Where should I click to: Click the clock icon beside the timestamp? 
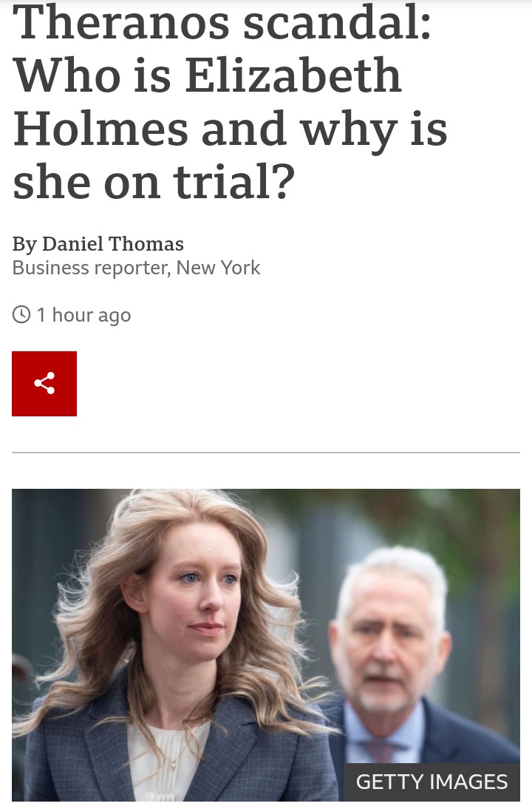click(x=21, y=314)
